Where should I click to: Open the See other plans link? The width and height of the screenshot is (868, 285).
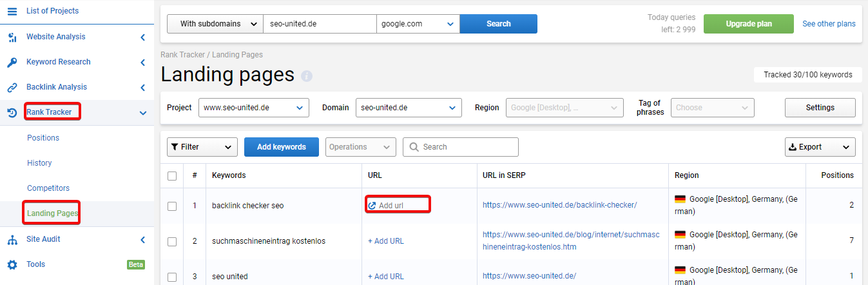tap(829, 24)
